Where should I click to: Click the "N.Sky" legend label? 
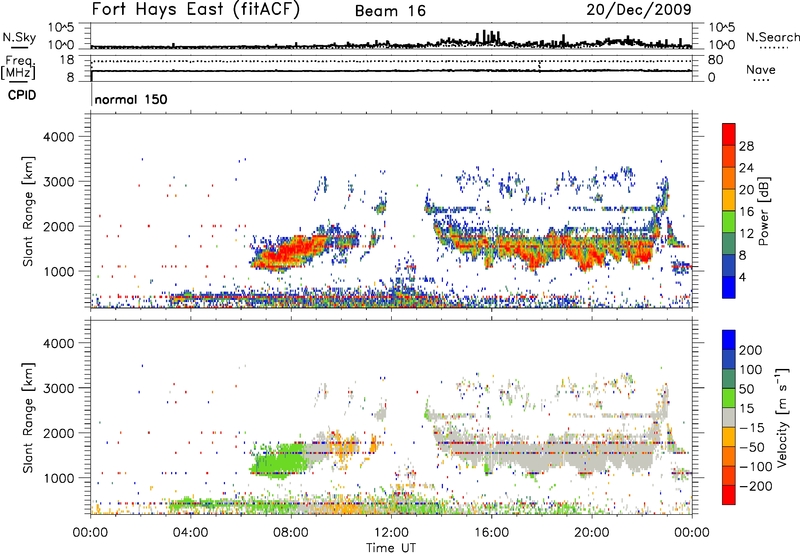(x=19, y=37)
